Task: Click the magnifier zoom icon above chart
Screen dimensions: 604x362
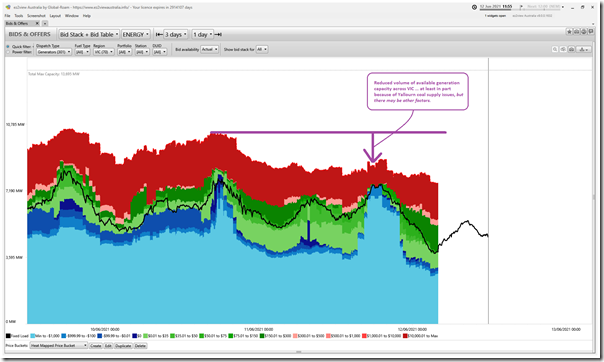Action: [555, 49]
